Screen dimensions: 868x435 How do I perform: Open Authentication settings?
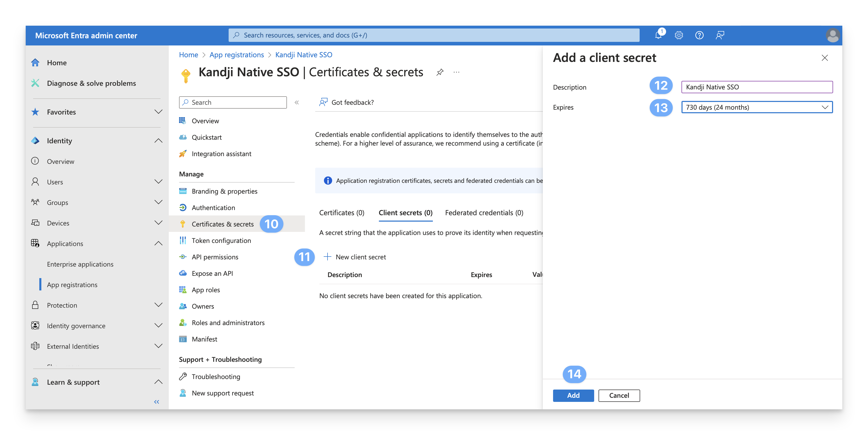click(213, 207)
